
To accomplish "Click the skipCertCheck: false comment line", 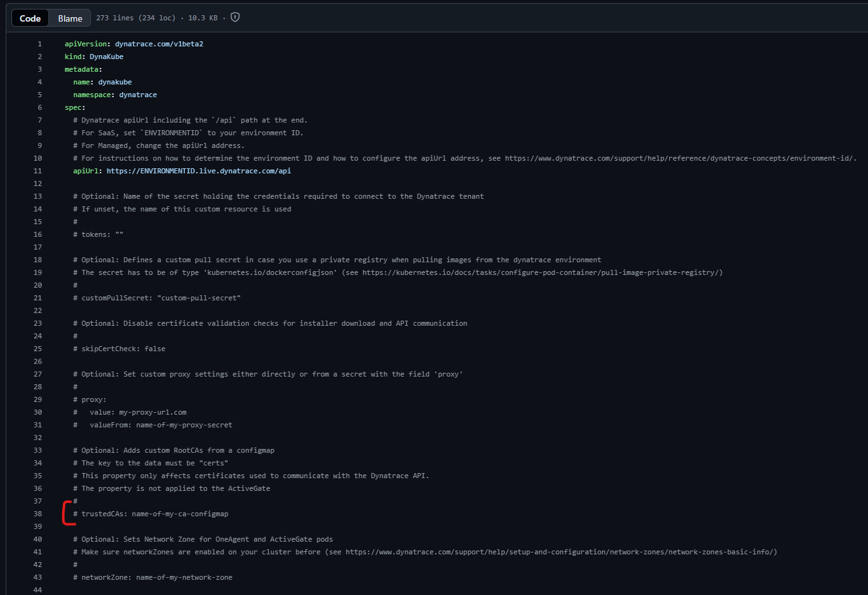I will click(x=119, y=349).
